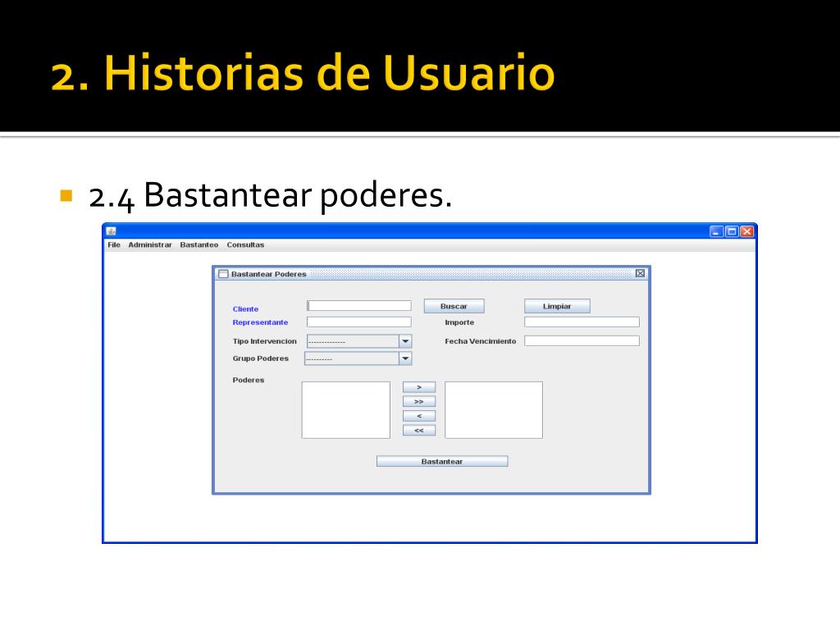Image resolution: width=840 pixels, height=630 pixels.
Task: Click the Bastantear Poderes title text
Action: click(269, 274)
